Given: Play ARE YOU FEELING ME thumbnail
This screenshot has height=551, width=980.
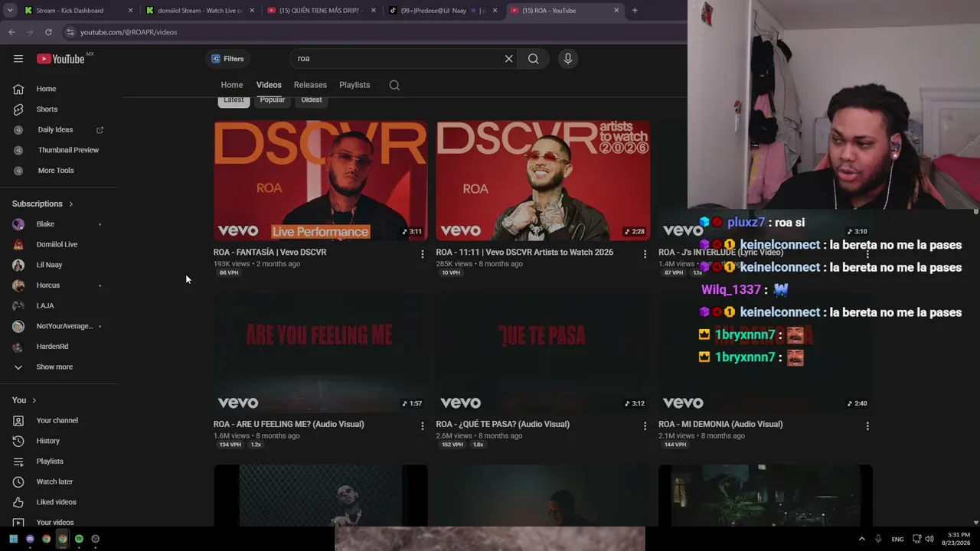Looking at the screenshot, I should point(321,353).
